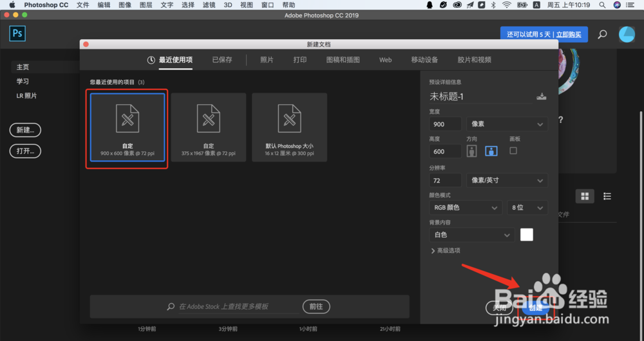Expand 高级选项 advanced options
The height and width of the screenshot is (341, 644).
click(445, 250)
